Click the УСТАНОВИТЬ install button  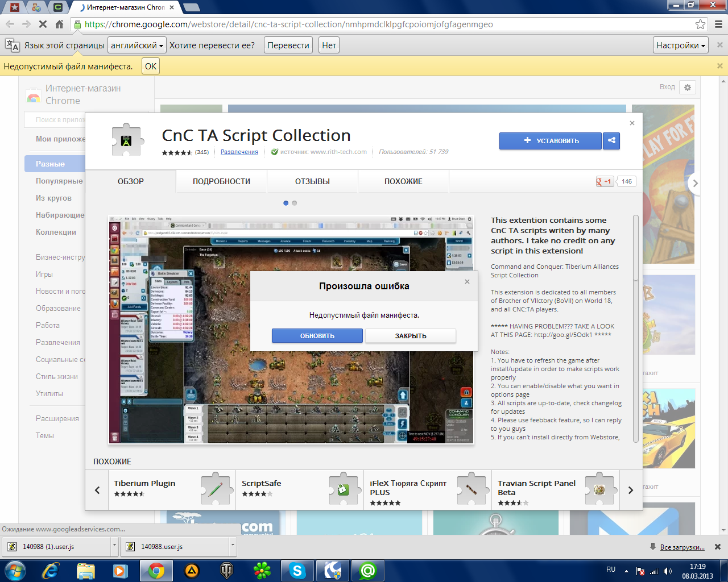tap(551, 141)
